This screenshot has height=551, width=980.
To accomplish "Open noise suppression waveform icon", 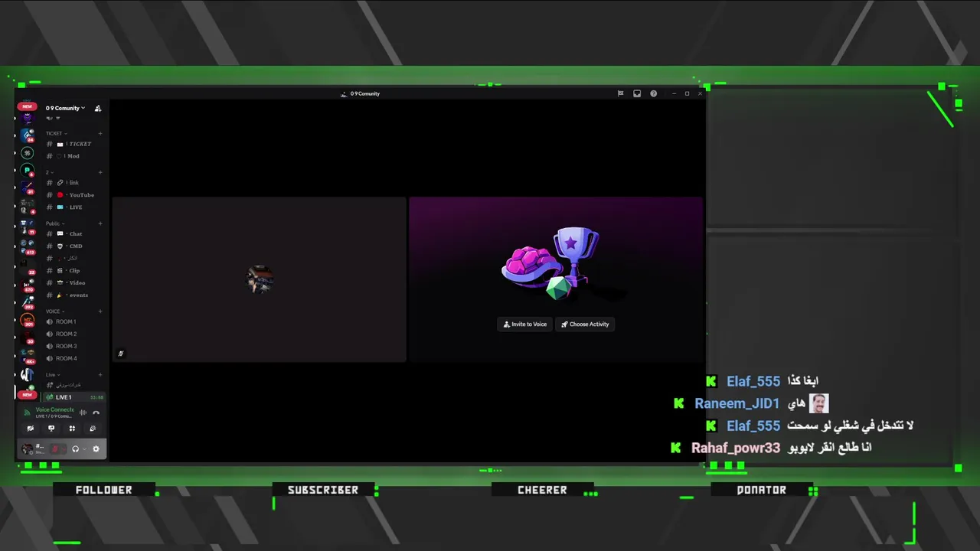I will click(x=83, y=412).
